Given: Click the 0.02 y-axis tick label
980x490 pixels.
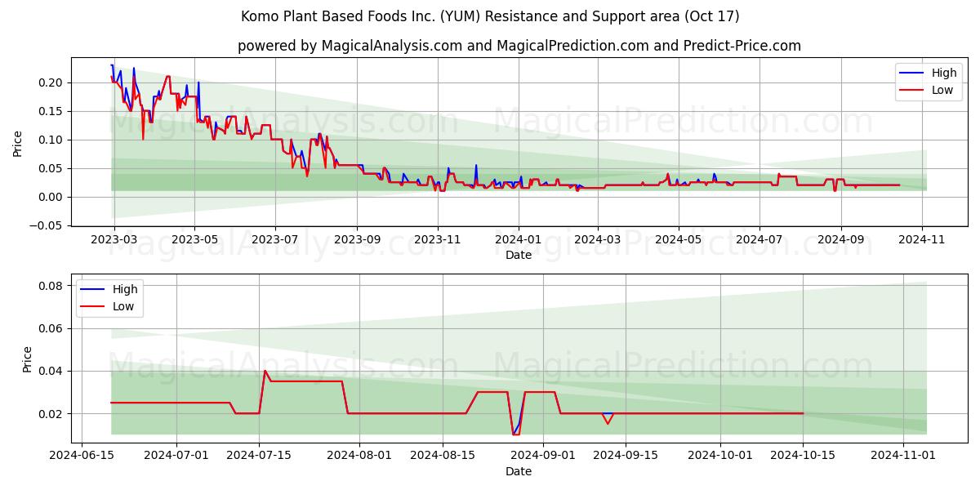Looking at the screenshot, I should [51, 414].
